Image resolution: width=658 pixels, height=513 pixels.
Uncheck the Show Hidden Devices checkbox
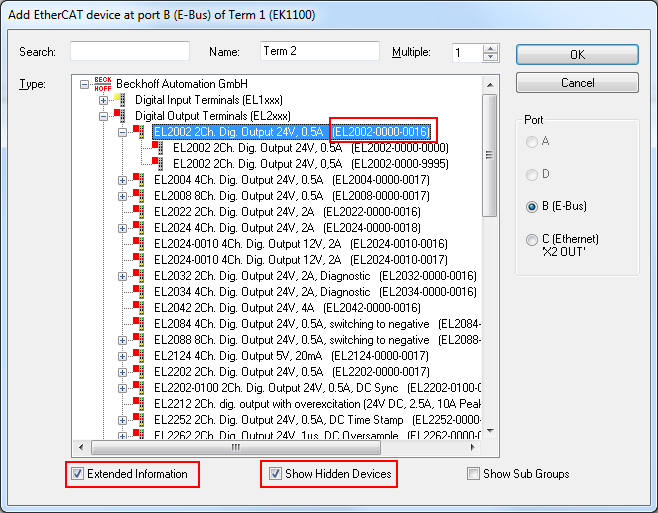[x=275, y=474]
